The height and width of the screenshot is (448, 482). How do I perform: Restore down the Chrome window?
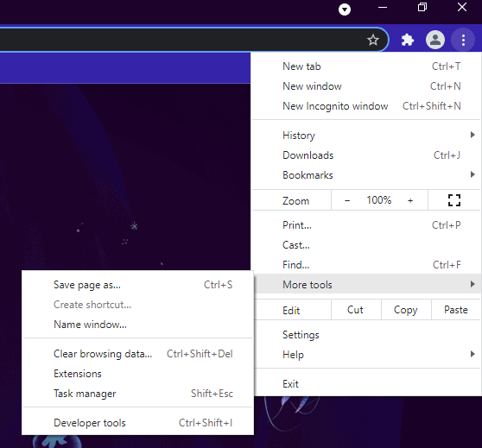(422, 8)
